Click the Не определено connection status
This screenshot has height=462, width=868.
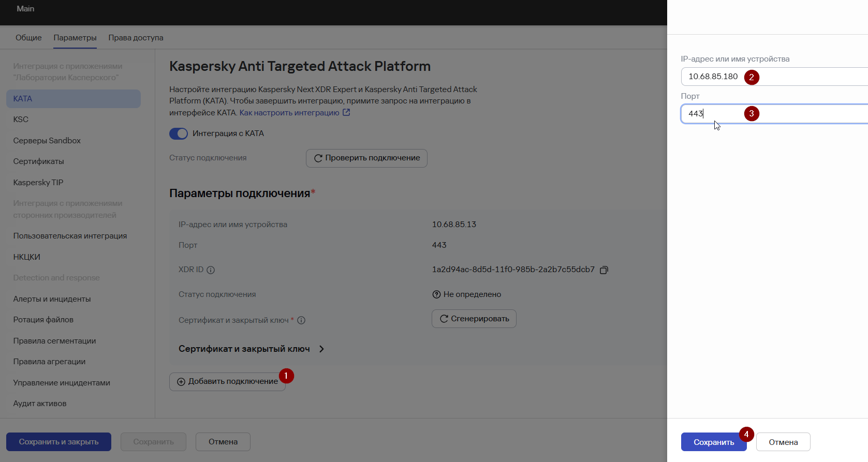click(x=472, y=294)
